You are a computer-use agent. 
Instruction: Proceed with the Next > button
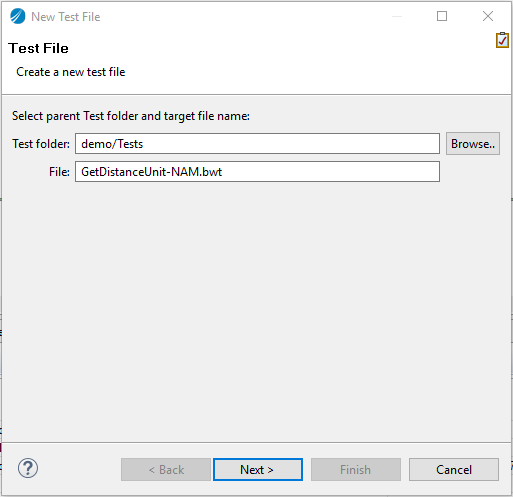coord(258,469)
